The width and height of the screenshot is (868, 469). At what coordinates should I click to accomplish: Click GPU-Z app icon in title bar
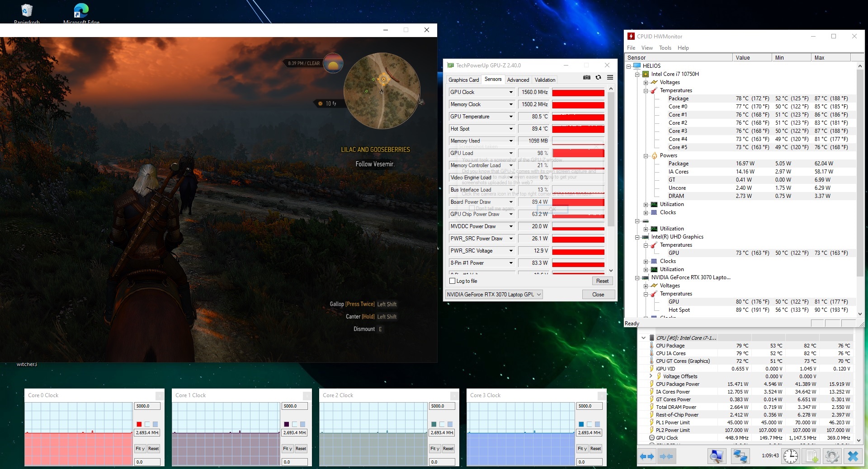450,65
